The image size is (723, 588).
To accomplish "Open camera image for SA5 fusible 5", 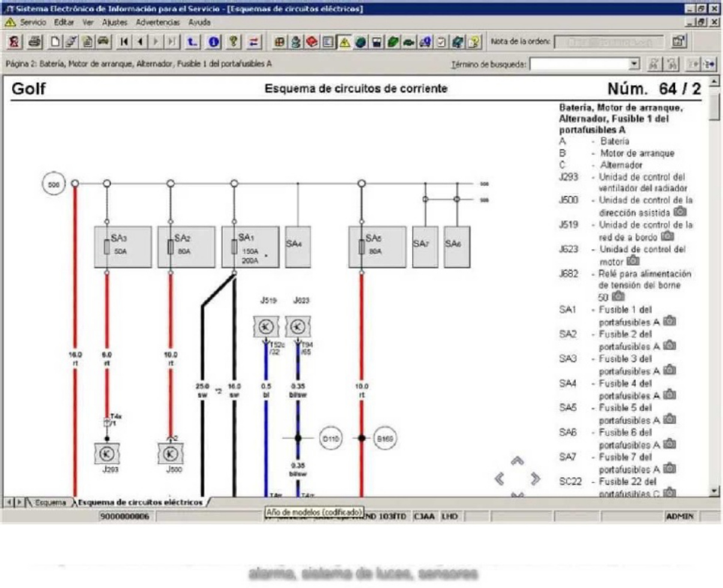I will point(670,419).
